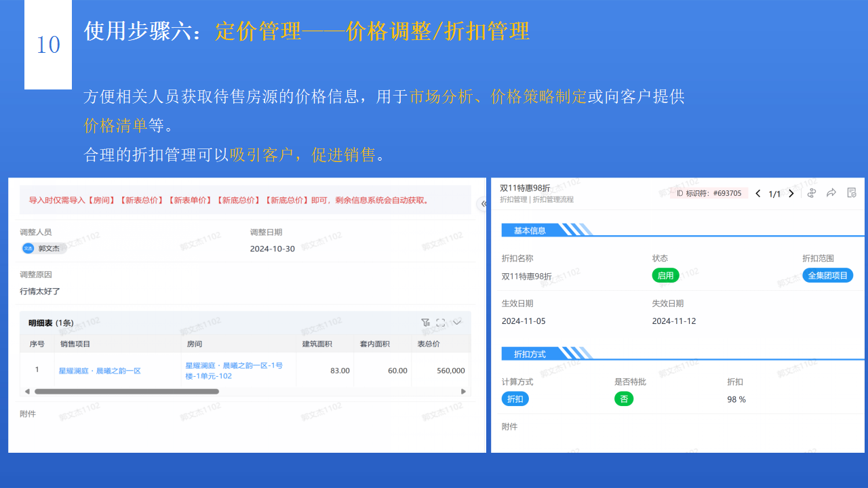Toggle the 折扣 tag under 计算方式

(515, 399)
